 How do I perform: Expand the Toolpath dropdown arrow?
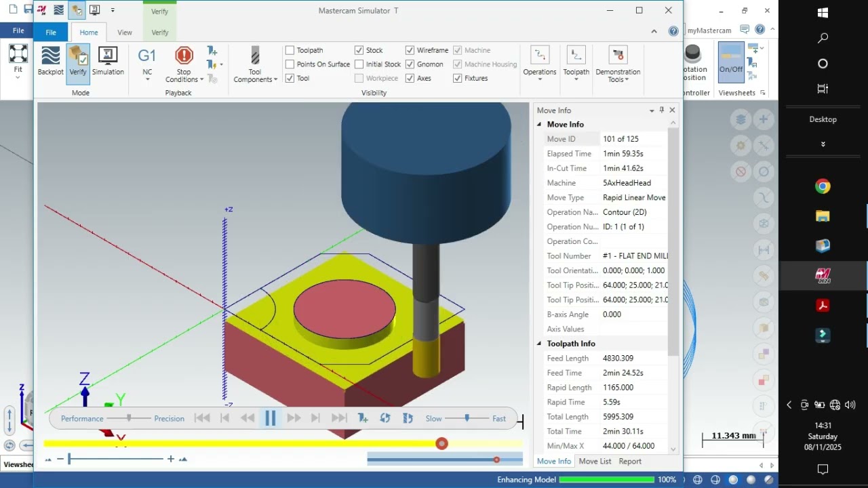576,80
